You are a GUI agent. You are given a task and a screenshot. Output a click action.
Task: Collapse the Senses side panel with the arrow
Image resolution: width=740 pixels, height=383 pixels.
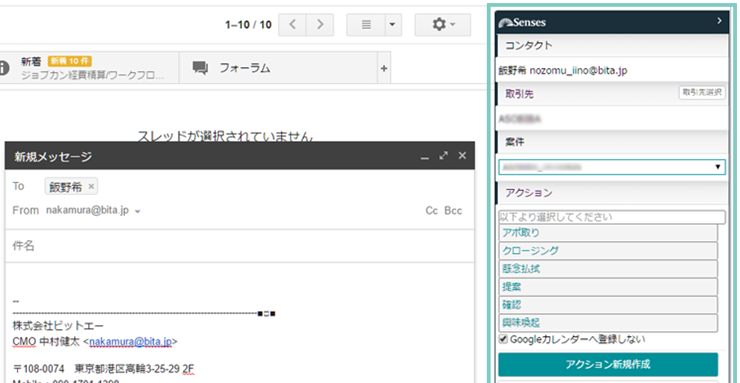tap(719, 21)
